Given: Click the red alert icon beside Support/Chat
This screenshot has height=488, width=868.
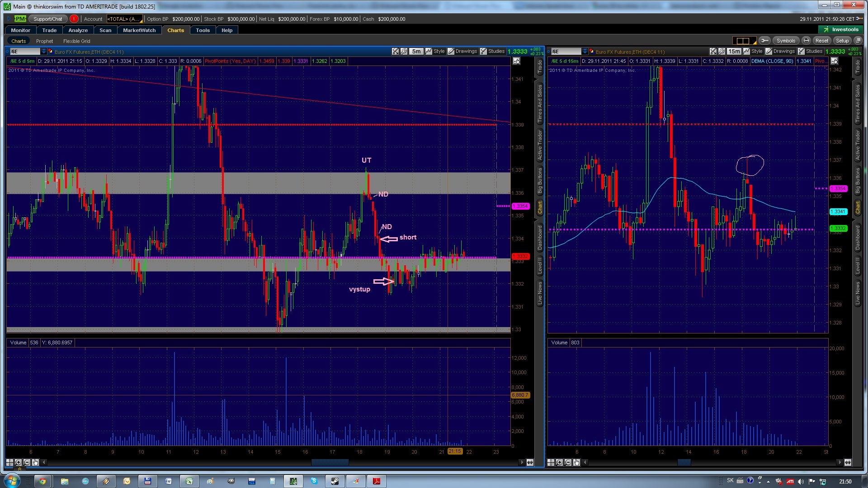Looking at the screenshot, I should point(74,19).
